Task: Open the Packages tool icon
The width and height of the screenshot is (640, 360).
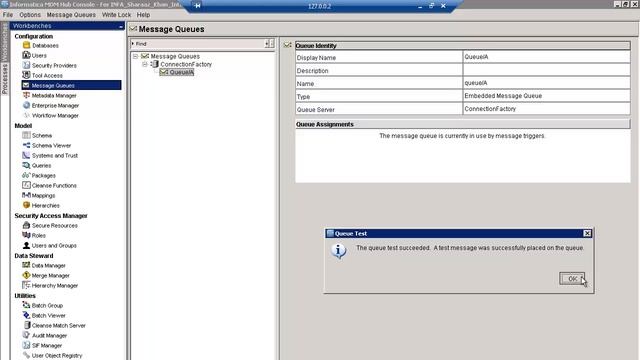Action: click(x=27, y=175)
